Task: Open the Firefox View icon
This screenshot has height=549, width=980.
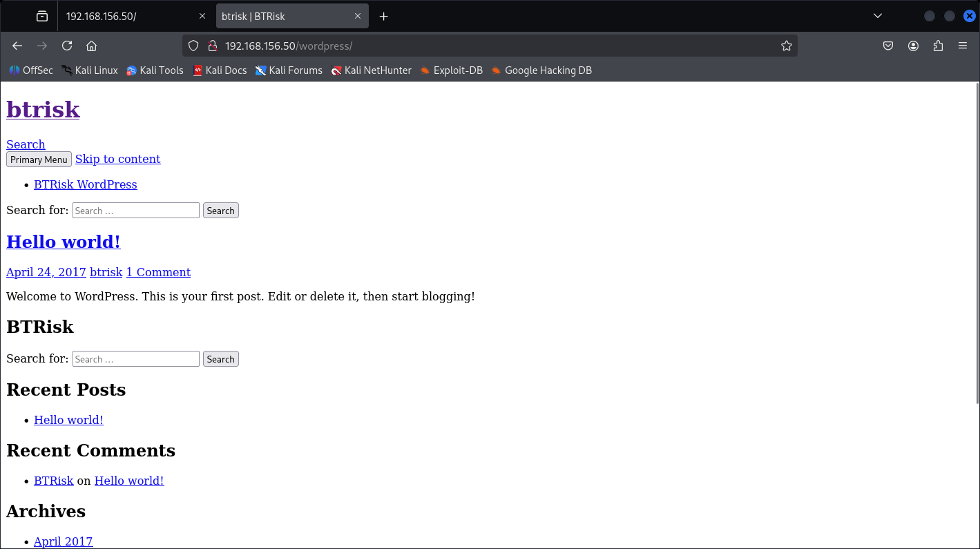Action: point(42,16)
